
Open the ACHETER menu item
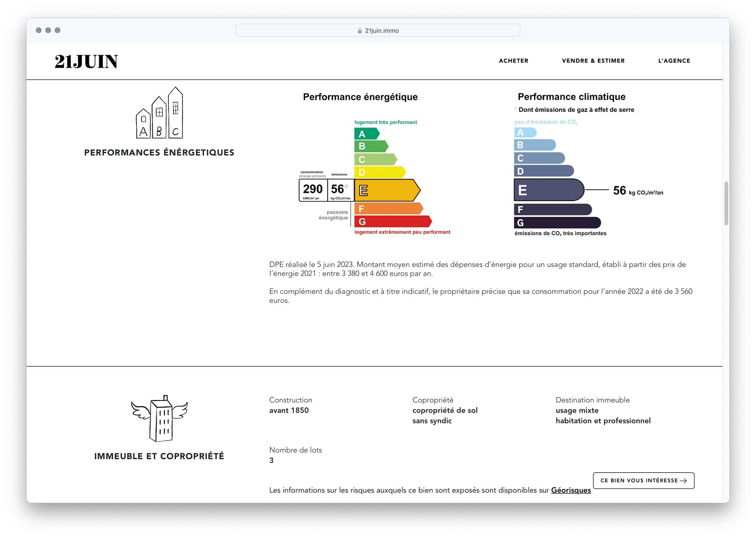click(x=513, y=61)
